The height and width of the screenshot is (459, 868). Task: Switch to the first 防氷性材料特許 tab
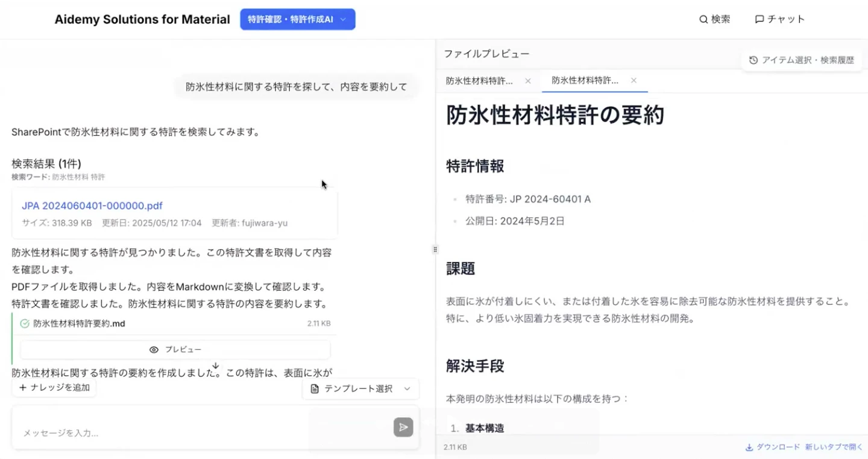tap(479, 80)
